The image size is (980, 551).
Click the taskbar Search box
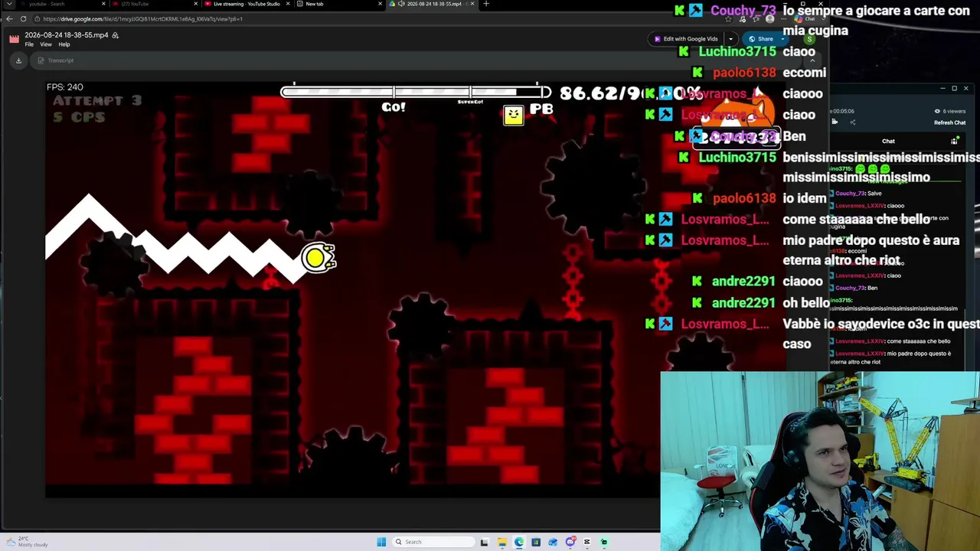(x=433, y=542)
